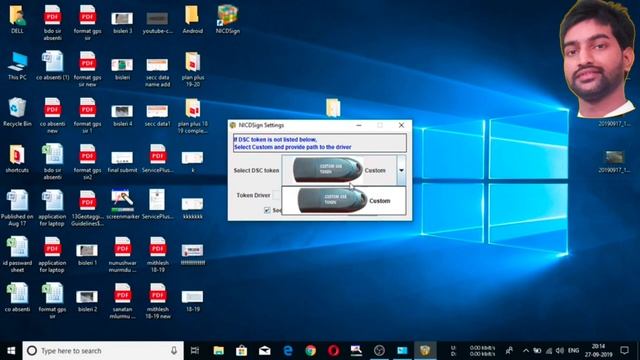Select the Recycle Bin icon
Image resolution: width=640 pixels, height=360 pixels.
point(17,112)
